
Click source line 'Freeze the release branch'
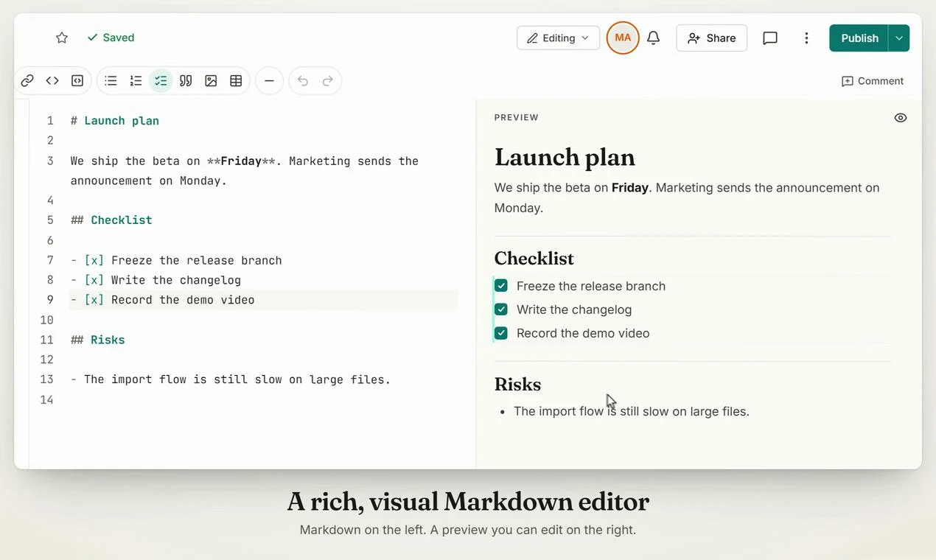coord(176,260)
